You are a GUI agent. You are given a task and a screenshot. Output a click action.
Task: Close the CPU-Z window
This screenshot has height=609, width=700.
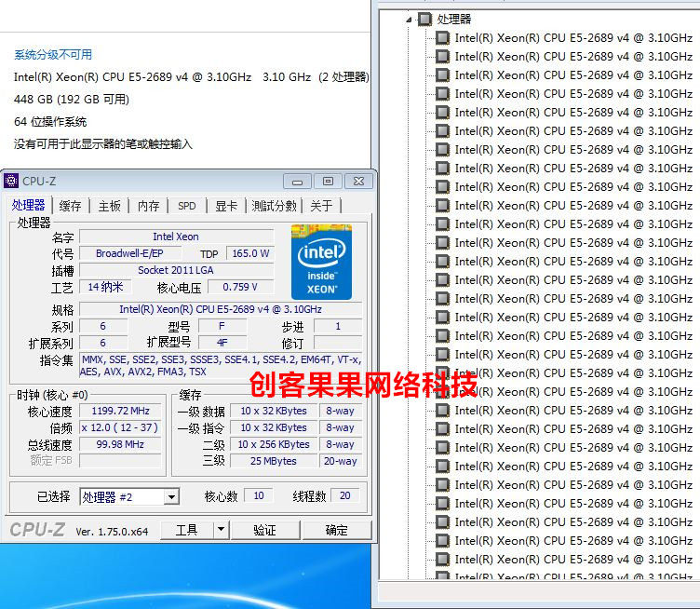point(358,182)
